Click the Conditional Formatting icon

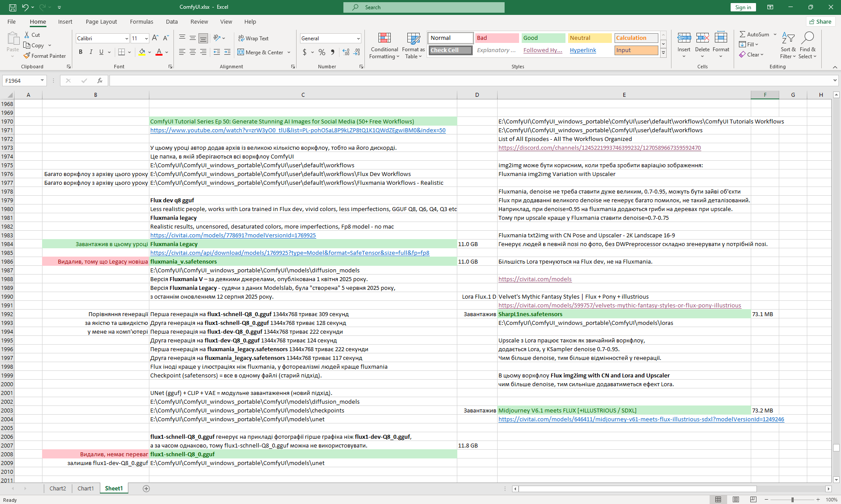point(384,39)
